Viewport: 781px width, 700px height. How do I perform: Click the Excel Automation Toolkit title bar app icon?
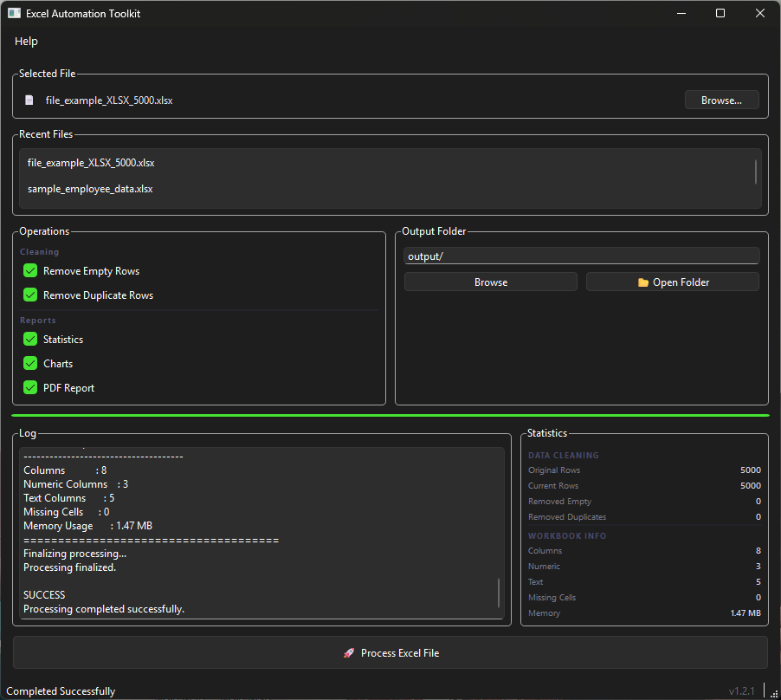(14, 14)
